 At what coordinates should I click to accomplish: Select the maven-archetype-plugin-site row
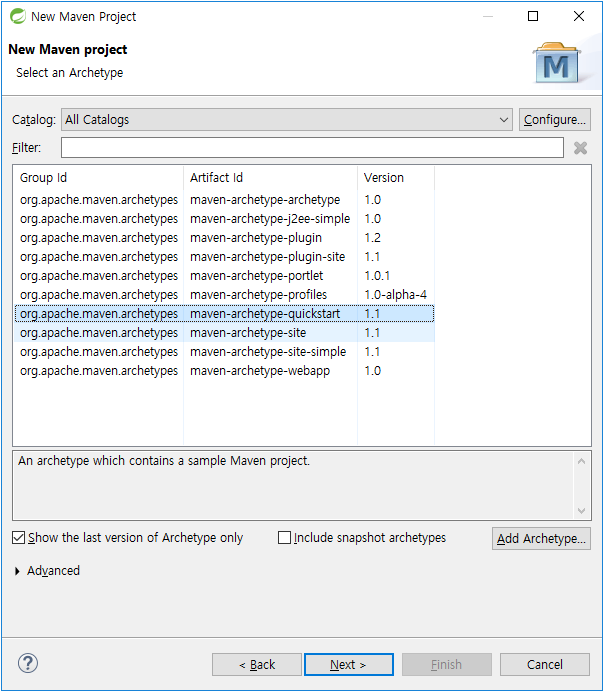pos(224,256)
